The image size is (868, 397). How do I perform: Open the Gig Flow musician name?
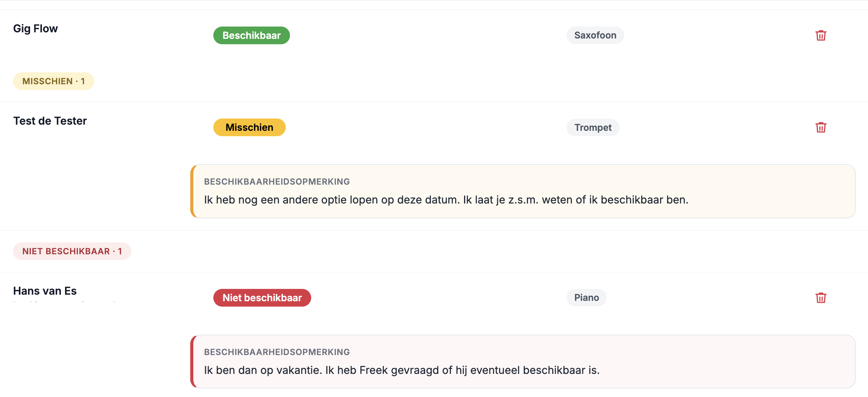coord(35,28)
